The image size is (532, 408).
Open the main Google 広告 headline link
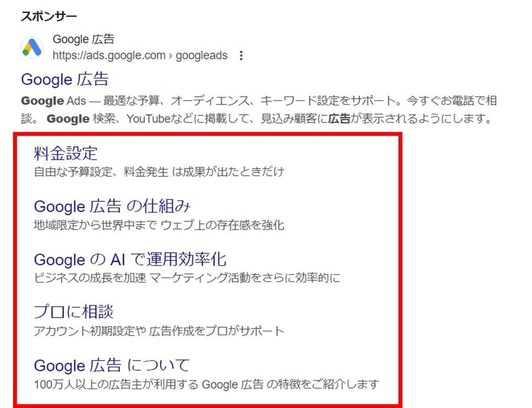tap(65, 80)
